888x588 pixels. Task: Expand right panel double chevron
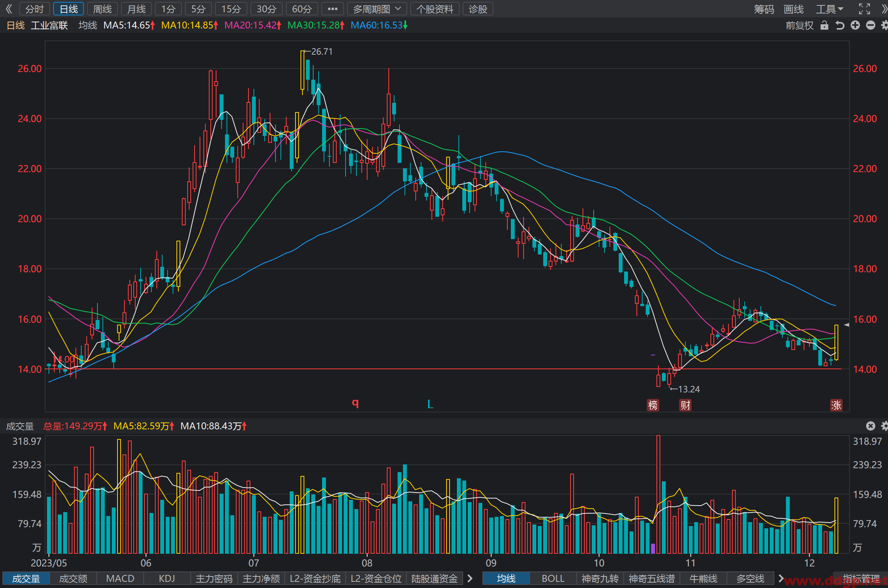click(884, 9)
